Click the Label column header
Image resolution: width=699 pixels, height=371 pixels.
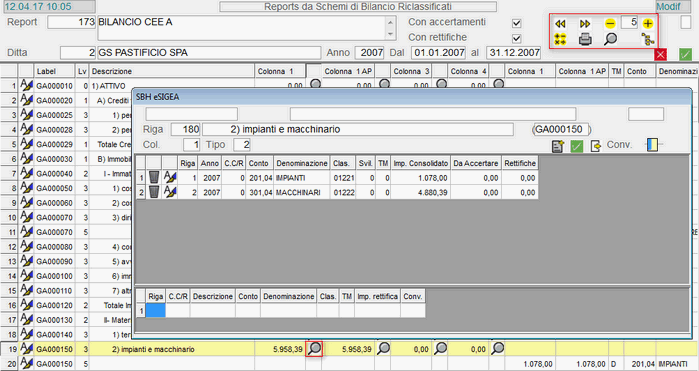point(54,71)
